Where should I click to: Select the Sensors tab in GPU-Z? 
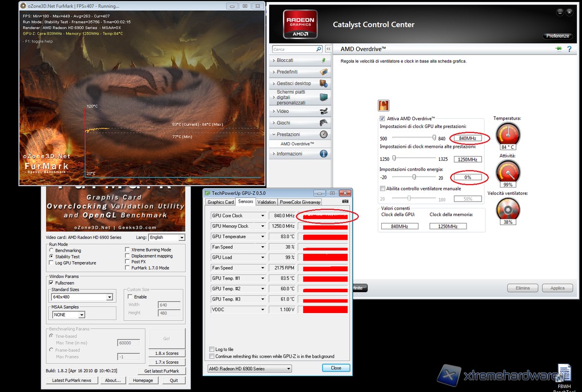pyautogui.click(x=246, y=202)
